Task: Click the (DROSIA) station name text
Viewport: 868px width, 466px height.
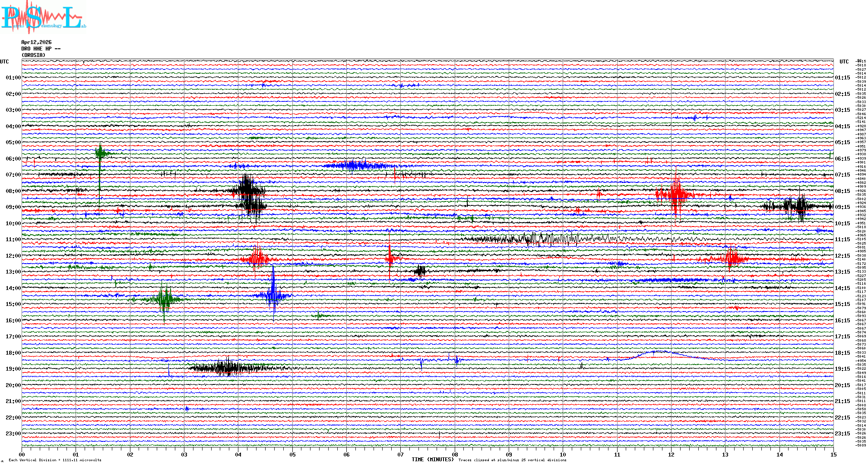Action: click(x=33, y=55)
